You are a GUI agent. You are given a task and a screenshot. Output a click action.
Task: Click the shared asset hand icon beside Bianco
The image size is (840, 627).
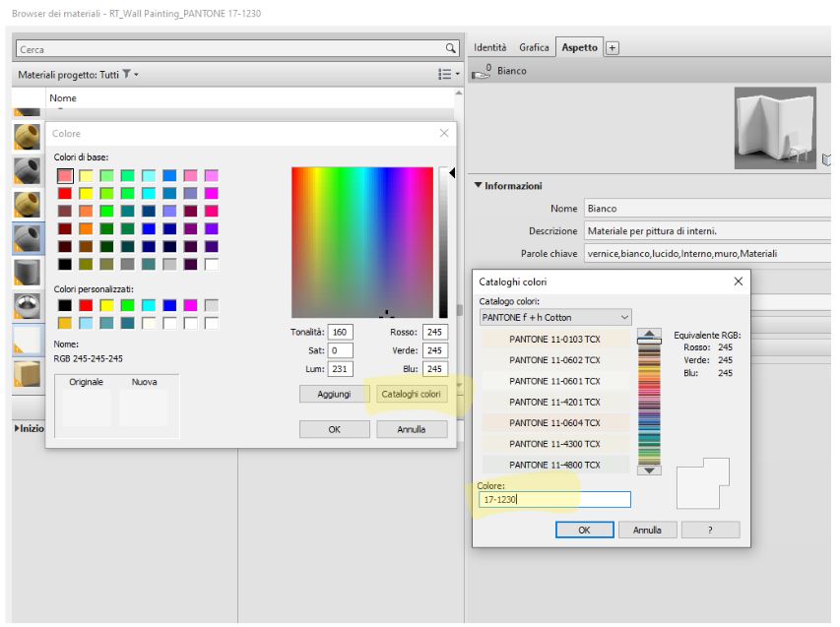(x=482, y=71)
